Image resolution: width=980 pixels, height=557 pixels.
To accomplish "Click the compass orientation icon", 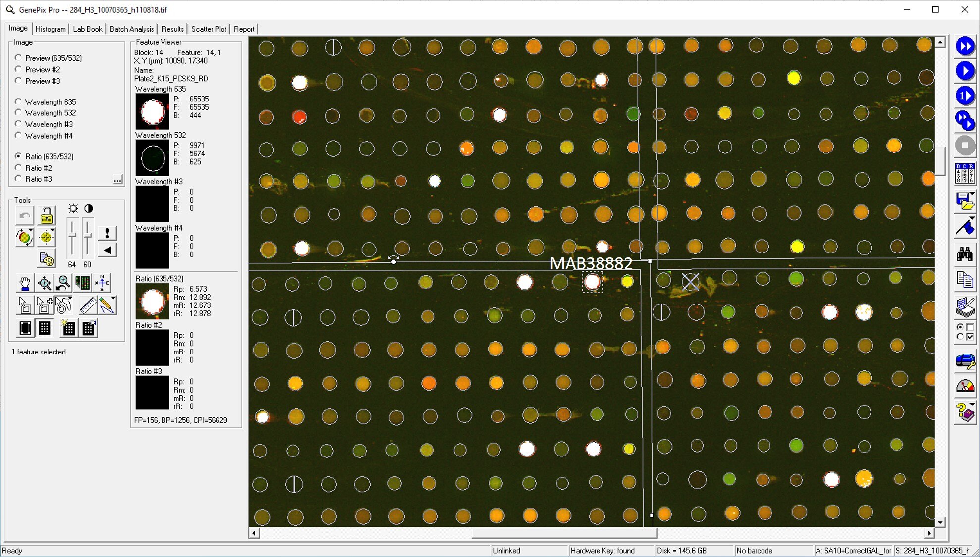I will click(x=102, y=283).
